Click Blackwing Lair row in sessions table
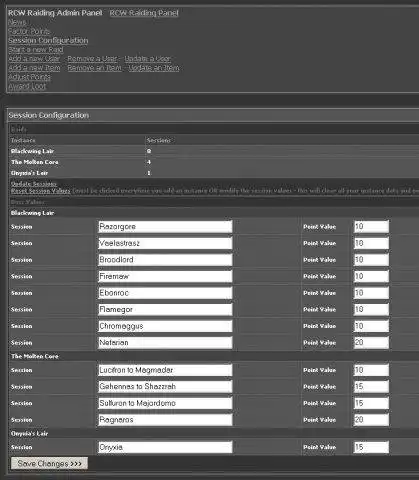The width and height of the screenshot is (419, 480). [x=214, y=151]
